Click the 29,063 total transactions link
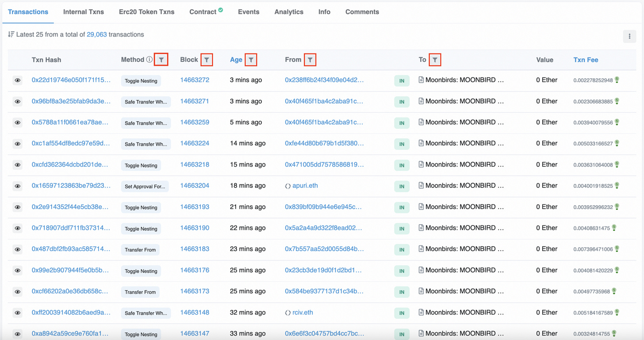Image resolution: width=644 pixels, height=340 pixels. (x=97, y=34)
